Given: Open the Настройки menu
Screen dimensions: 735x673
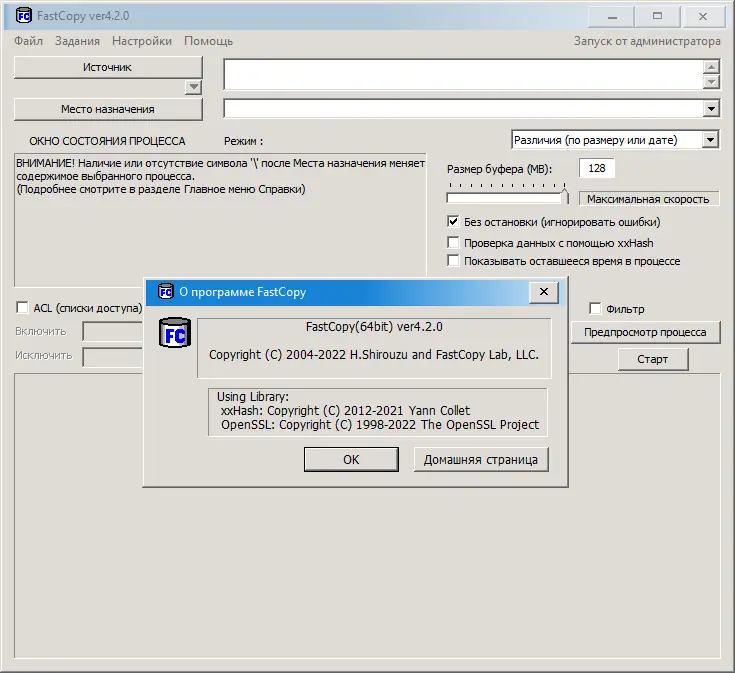Looking at the screenshot, I should [x=142, y=41].
